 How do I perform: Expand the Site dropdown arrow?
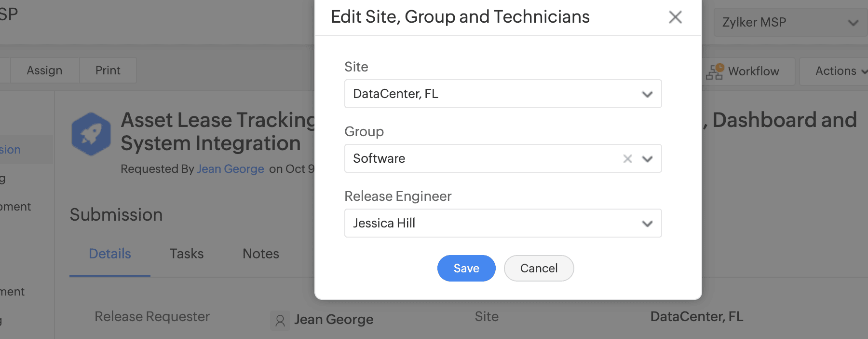coord(647,94)
